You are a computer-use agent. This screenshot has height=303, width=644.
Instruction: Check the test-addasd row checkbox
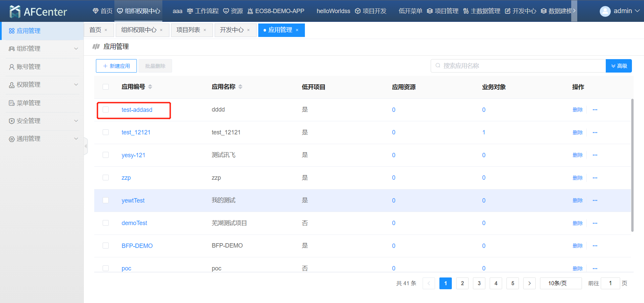pos(106,110)
